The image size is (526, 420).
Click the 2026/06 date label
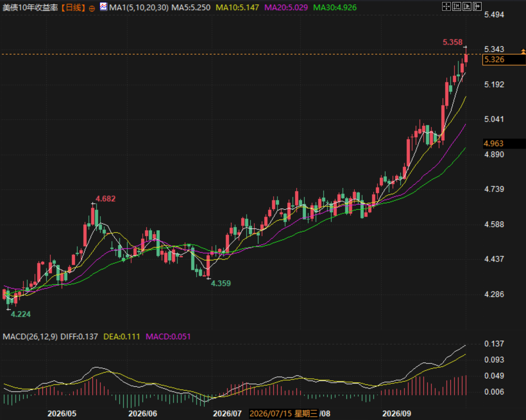pos(143,414)
